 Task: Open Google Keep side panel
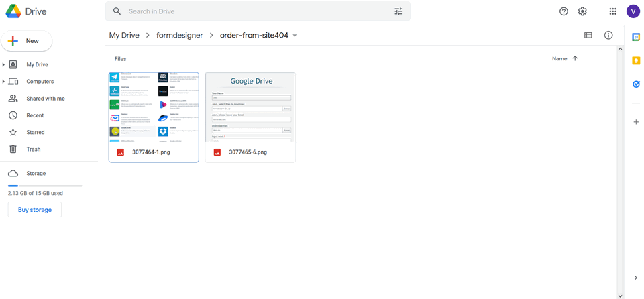[636, 61]
